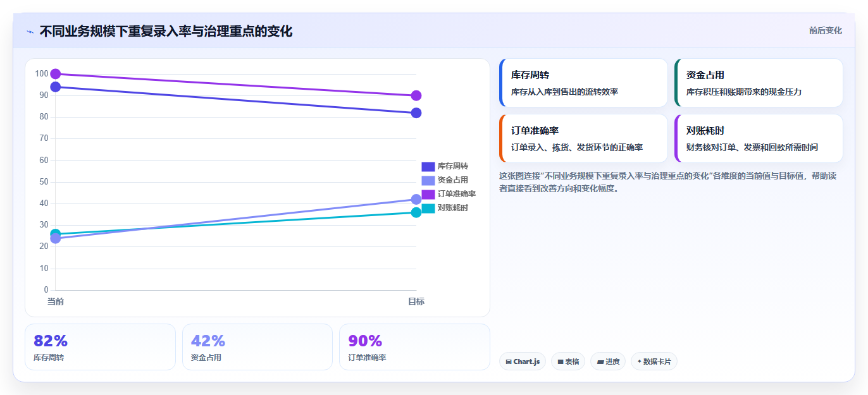Image resolution: width=868 pixels, height=395 pixels.
Task: Toggle the 库存周转 legend color box
Action: 428,166
